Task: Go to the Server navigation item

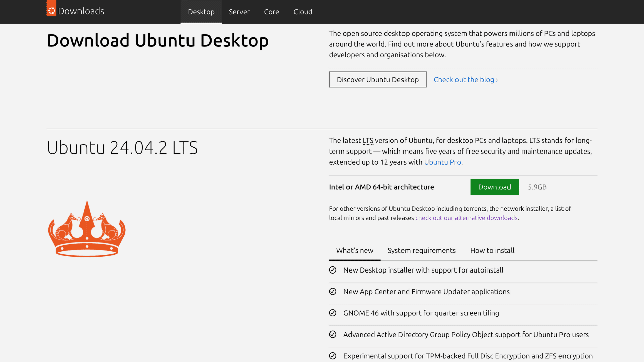Action: coord(239,12)
